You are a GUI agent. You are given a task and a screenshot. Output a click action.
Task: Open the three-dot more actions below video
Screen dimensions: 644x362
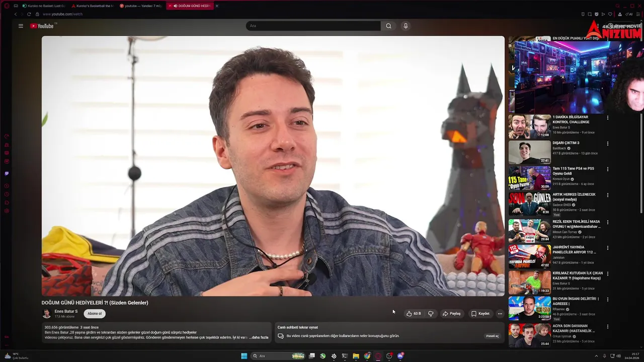click(500, 313)
